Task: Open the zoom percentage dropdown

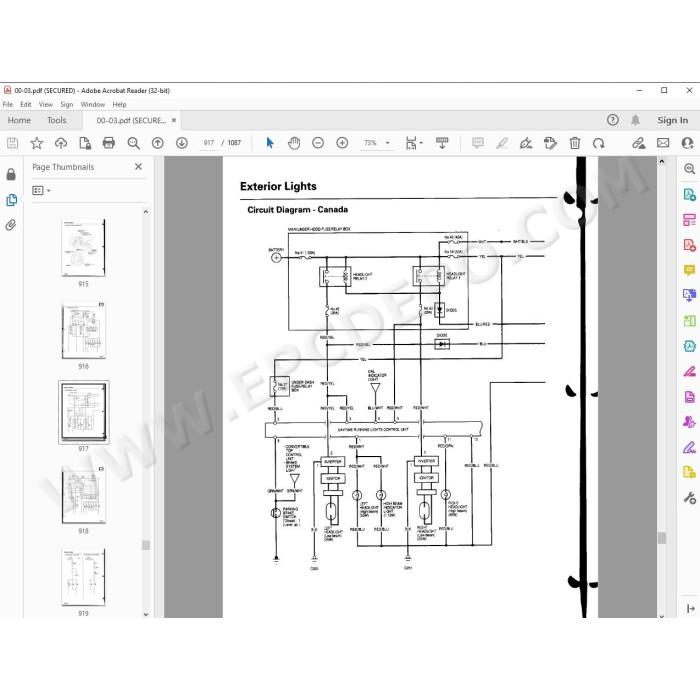Action: tap(388, 143)
